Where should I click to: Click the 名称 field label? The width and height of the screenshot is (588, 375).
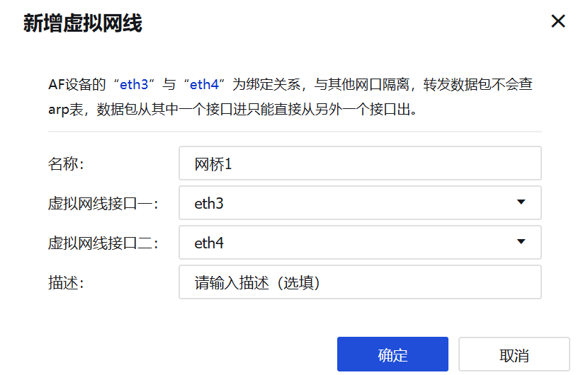pos(66,164)
